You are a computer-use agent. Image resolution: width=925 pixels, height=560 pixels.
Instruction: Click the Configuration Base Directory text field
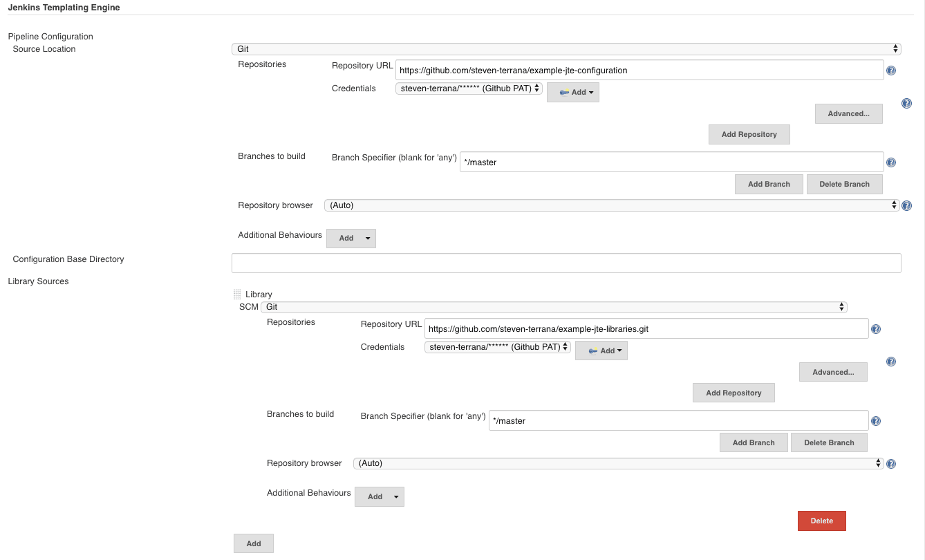coord(566,263)
